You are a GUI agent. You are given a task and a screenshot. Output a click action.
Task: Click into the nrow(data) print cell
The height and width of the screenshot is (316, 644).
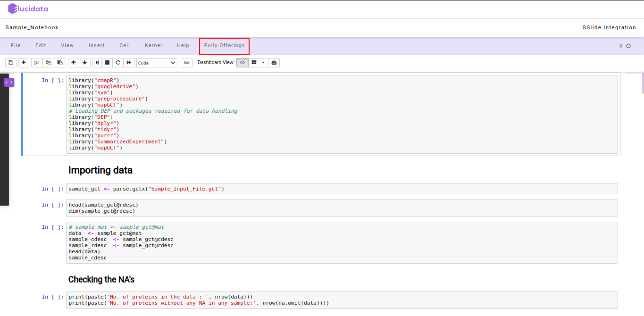tap(342, 300)
